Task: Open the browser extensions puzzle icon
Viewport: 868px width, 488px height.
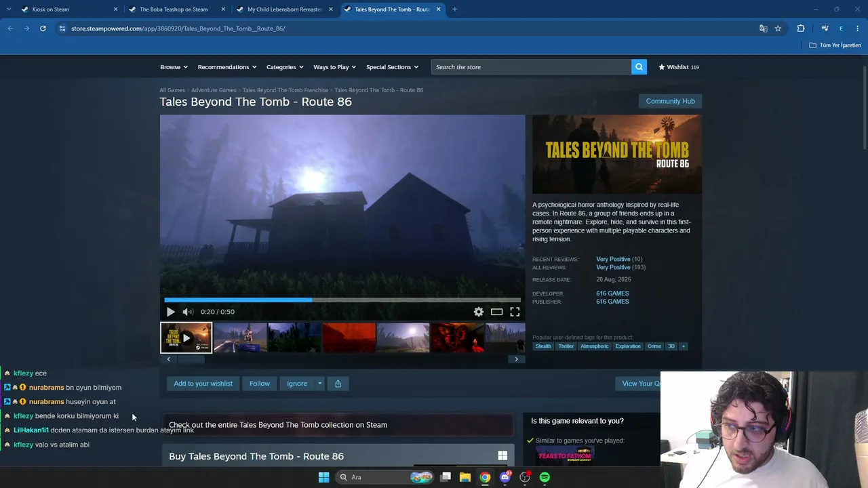Action: pos(801,28)
